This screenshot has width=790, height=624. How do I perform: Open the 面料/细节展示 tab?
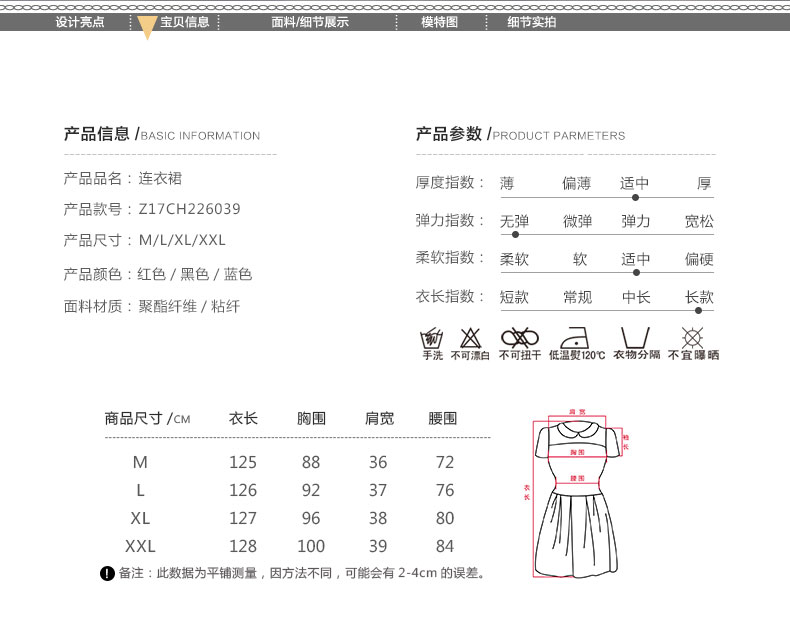point(310,22)
